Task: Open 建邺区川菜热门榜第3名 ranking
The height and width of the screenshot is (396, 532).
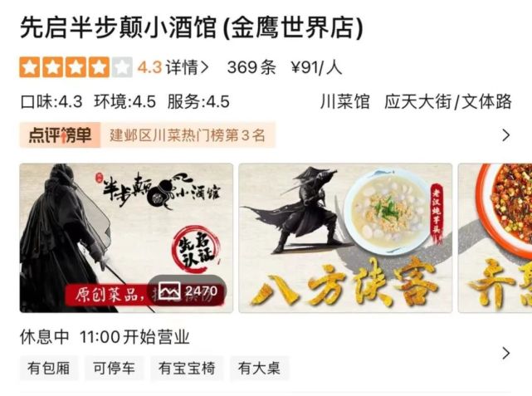Action: 188,135
